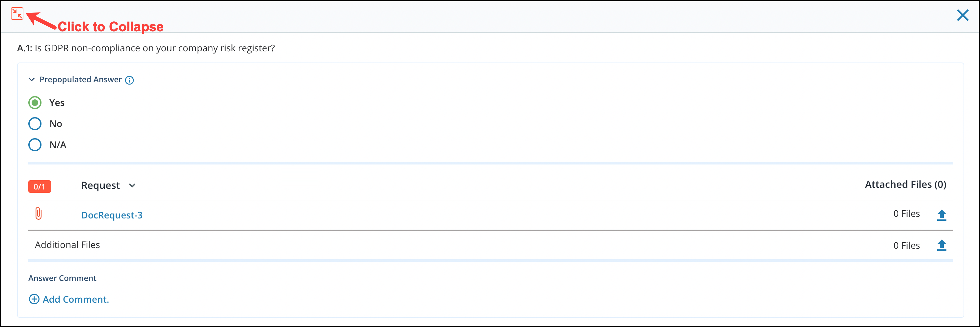Screen dimensions: 980x327
Task: Click the Add Comment link
Action: (76, 299)
